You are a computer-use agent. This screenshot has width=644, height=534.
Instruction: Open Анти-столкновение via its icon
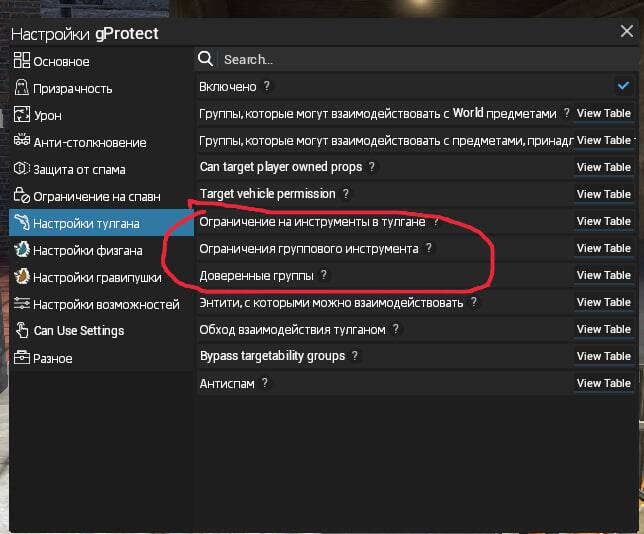click(21, 143)
